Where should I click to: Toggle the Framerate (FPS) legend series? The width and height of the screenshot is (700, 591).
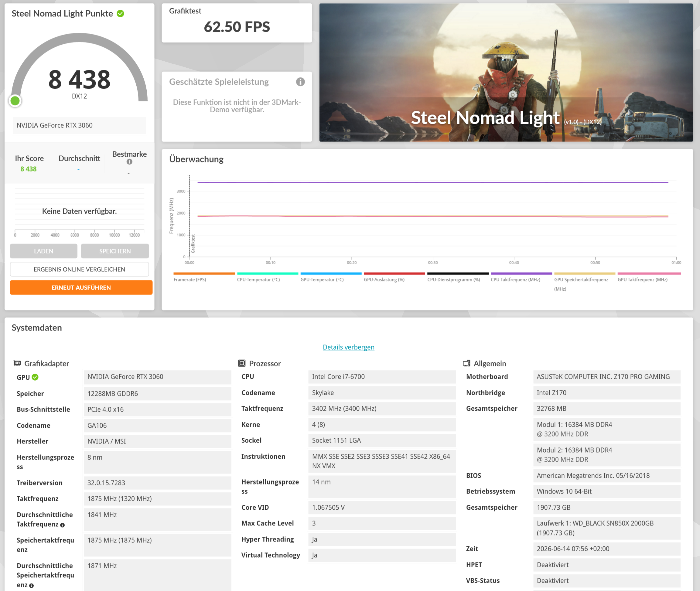click(x=190, y=280)
